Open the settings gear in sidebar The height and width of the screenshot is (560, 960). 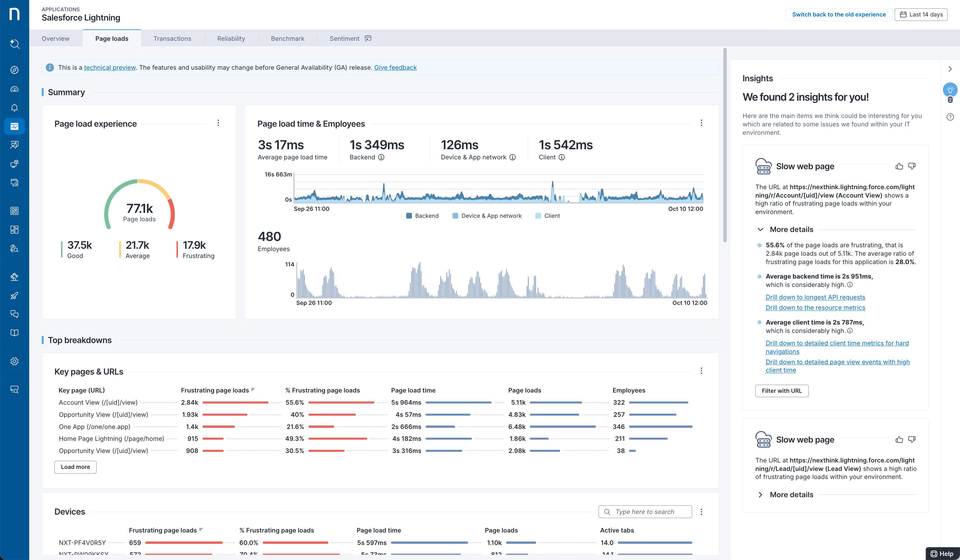(14, 361)
